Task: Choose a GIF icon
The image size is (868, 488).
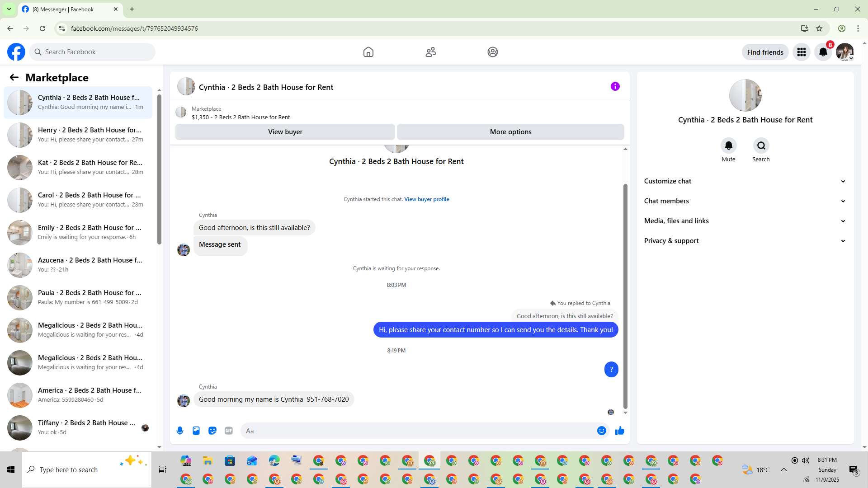Action: [x=229, y=431]
